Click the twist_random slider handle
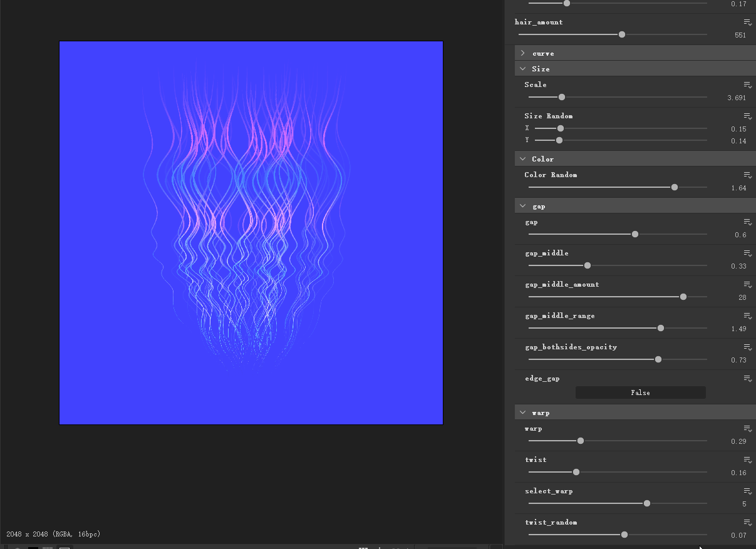 [x=624, y=535]
